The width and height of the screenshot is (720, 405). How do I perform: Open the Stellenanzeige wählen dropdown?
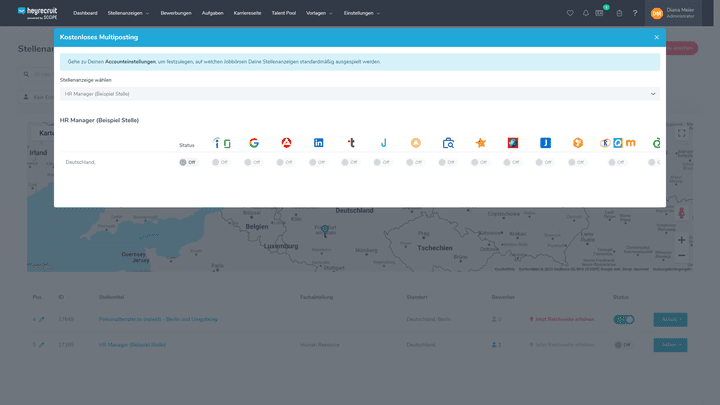(x=359, y=93)
